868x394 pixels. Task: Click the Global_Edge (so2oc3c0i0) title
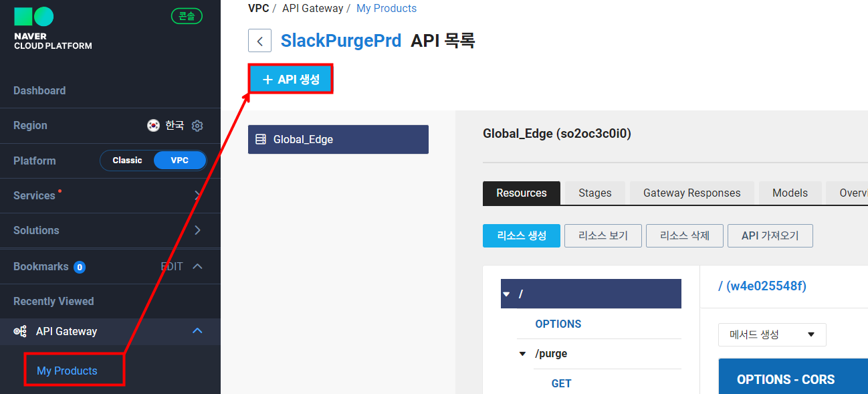point(557,134)
